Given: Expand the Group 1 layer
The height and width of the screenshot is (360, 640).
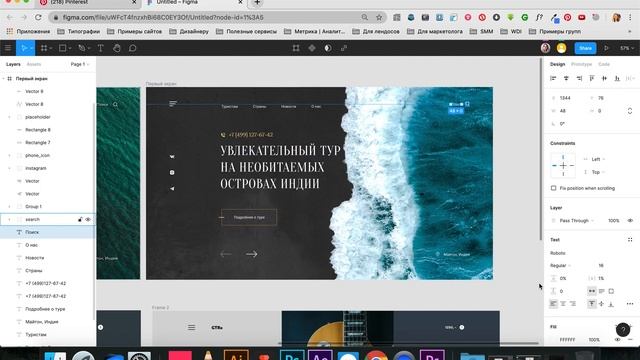Looking at the screenshot, I should [x=9, y=207].
